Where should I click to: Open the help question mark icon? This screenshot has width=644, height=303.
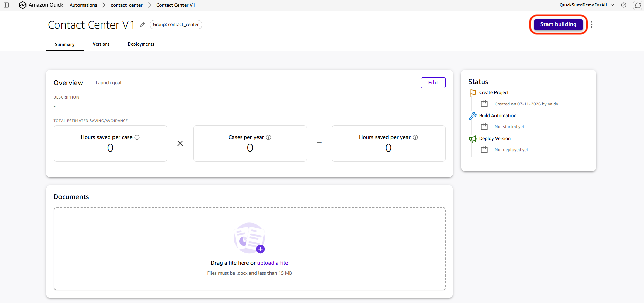(x=624, y=5)
